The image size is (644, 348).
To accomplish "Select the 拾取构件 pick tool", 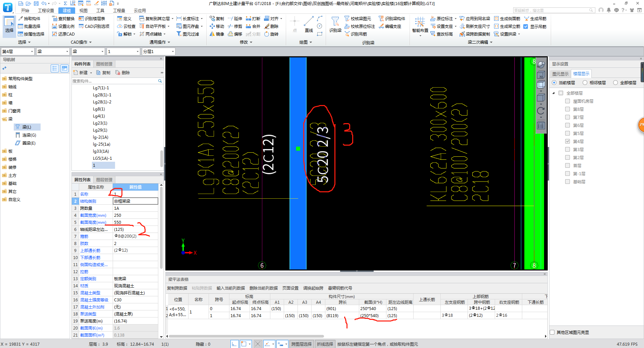I will [x=29, y=18].
